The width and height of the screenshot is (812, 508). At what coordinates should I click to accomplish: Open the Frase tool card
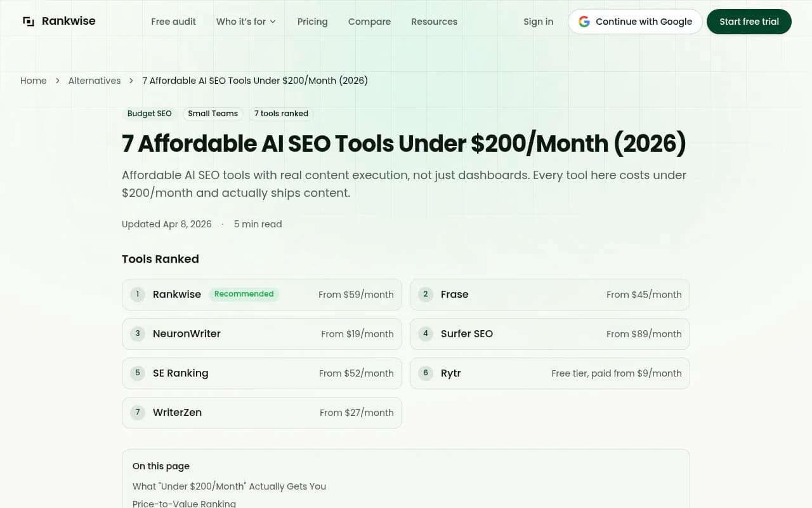point(550,295)
